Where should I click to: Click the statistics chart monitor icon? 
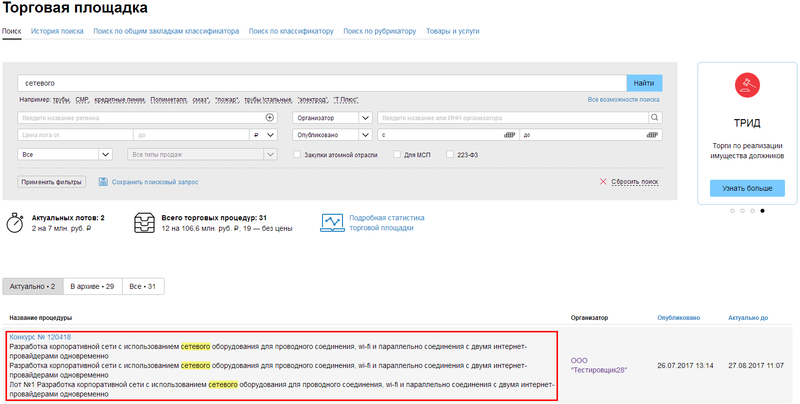[332, 222]
